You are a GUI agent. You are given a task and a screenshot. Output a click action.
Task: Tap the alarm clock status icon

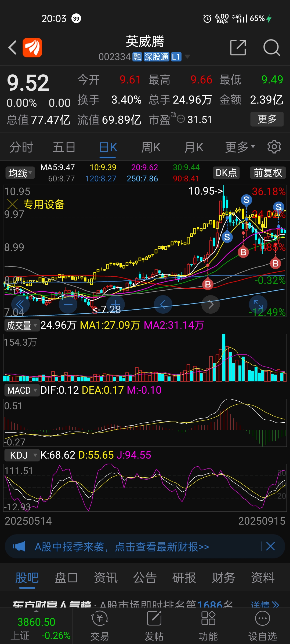click(x=207, y=19)
